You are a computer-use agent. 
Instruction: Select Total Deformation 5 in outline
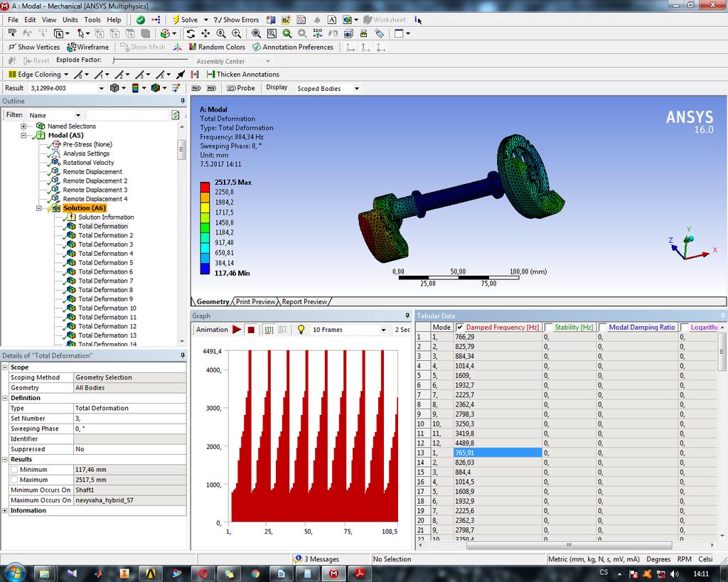105,263
